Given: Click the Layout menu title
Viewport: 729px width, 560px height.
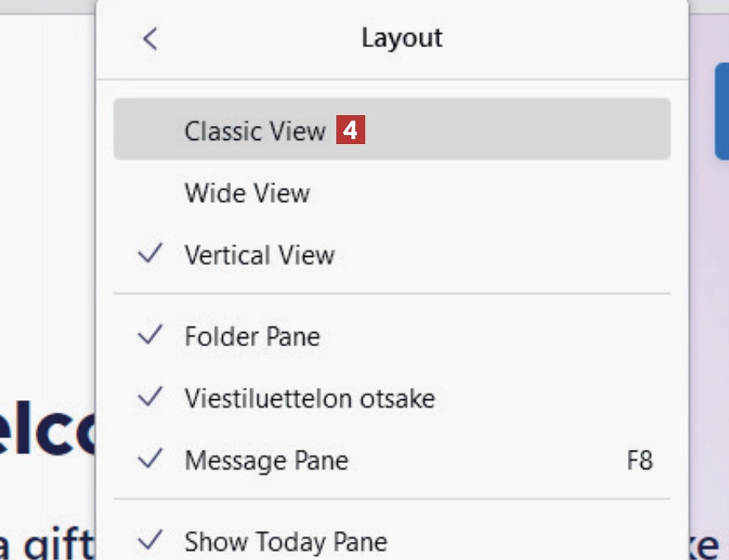Looking at the screenshot, I should click(x=402, y=38).
